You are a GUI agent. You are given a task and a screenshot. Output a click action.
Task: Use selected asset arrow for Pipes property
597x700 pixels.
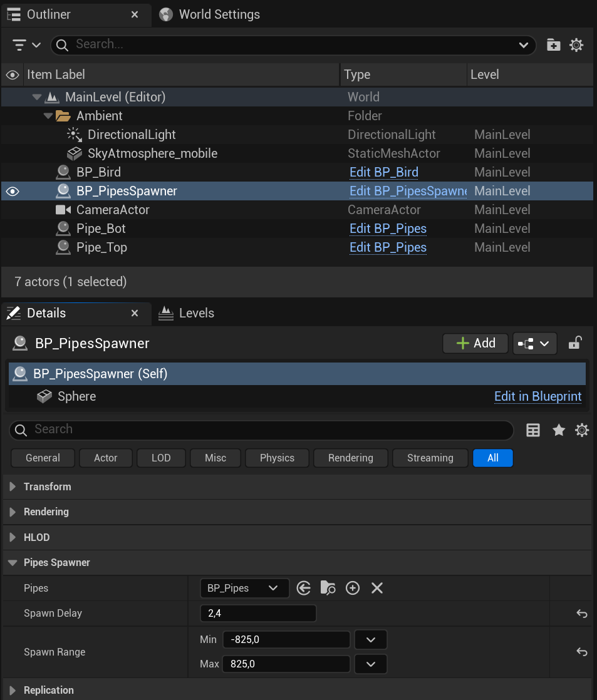click(x=304, y=588)
